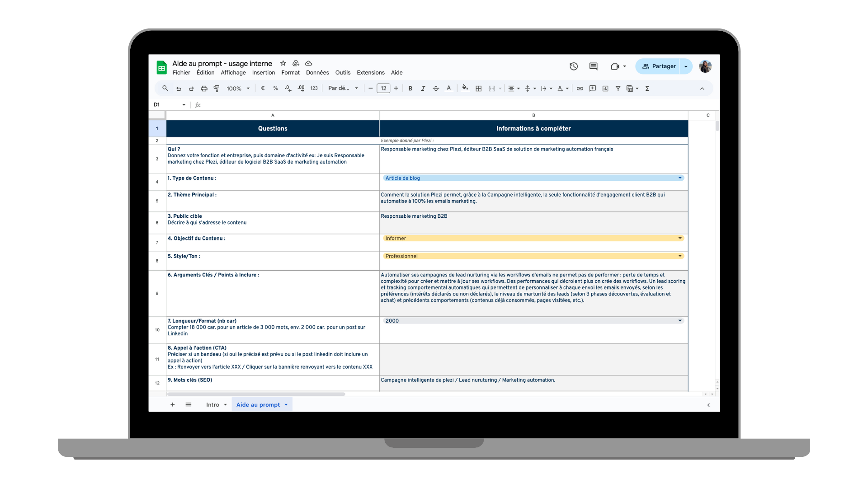Open version history
This screenshot has height=488, width=868.
coord(574,66)
